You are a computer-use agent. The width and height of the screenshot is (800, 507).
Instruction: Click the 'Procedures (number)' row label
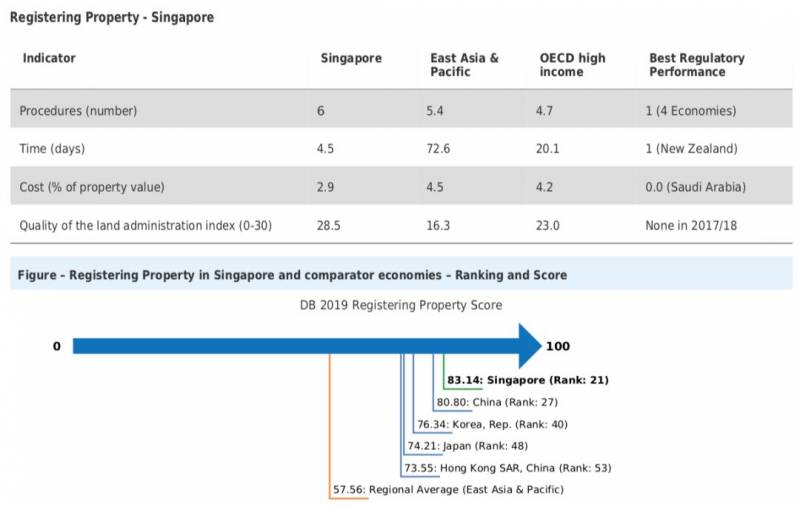tap(78, 110)
